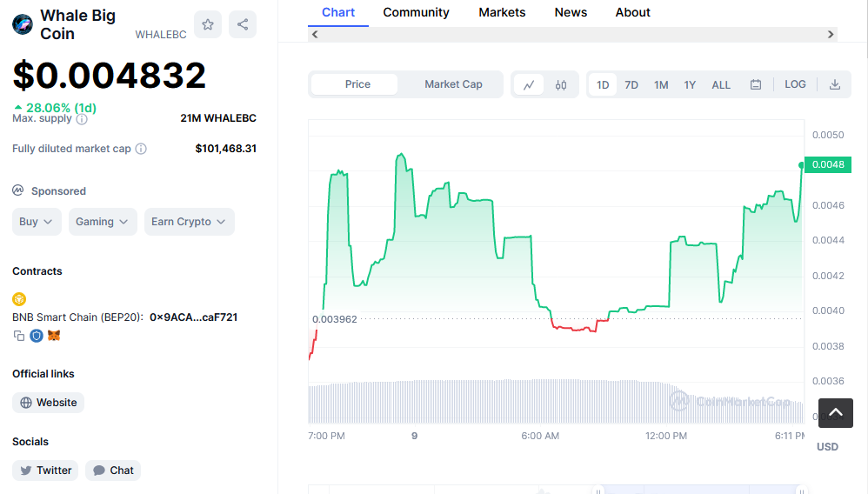Screen dimensions: 868x494
Task: Open the Markets tab
Action: click(502, 13)
